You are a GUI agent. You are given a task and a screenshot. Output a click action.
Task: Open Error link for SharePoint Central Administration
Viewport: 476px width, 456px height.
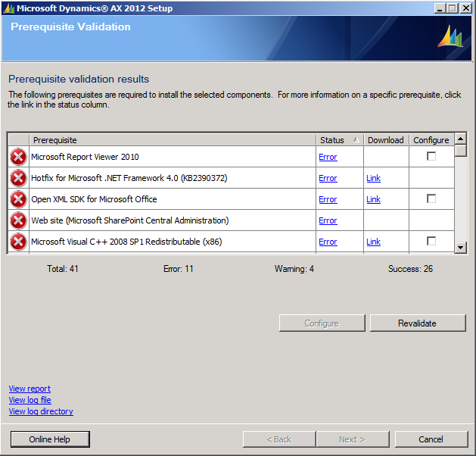tap(328, 221)
